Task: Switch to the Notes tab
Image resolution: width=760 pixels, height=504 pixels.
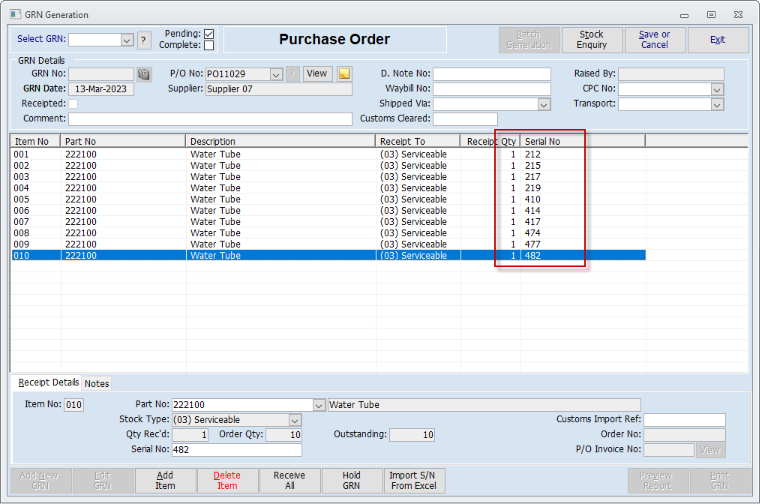Action: click(x=96, y=383)
